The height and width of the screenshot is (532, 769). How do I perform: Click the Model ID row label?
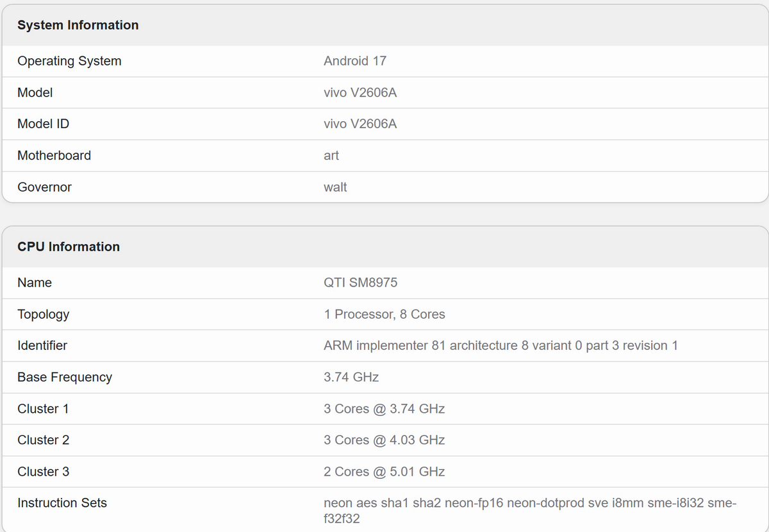pyautogui.click(x=43, y=124)
